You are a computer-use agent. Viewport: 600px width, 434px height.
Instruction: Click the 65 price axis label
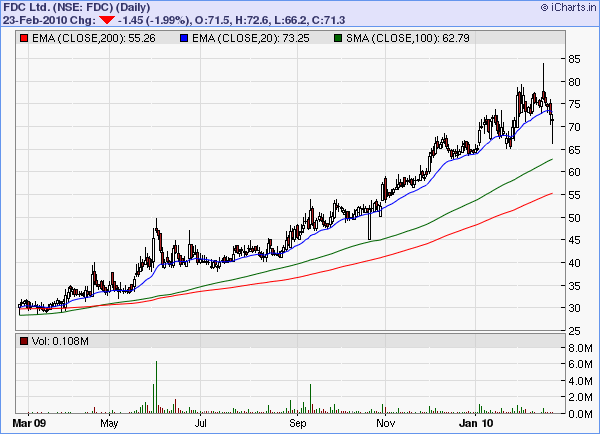point(574,150)
